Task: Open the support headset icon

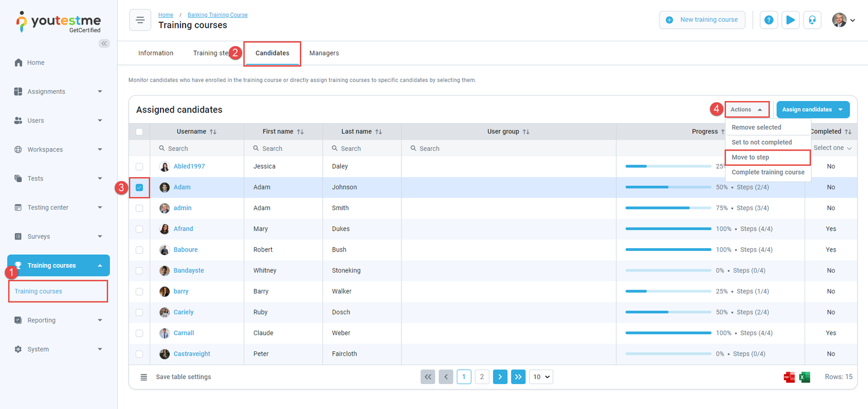Action: (812, 20)
